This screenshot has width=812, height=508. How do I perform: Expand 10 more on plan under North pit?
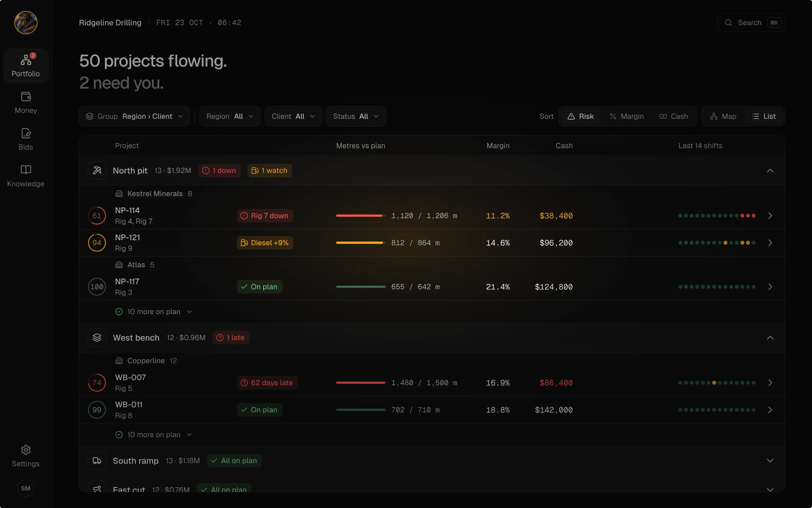click(154, 312)
